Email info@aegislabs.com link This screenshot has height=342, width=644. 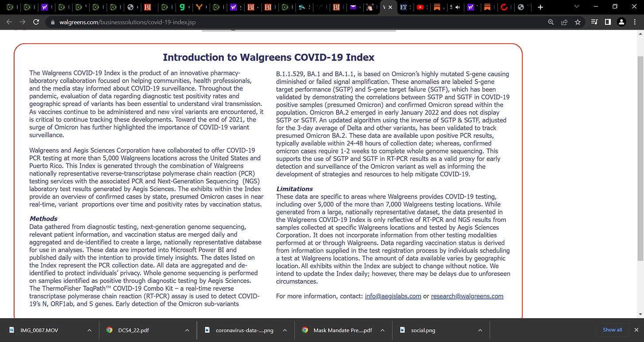[x=393, y=296]
